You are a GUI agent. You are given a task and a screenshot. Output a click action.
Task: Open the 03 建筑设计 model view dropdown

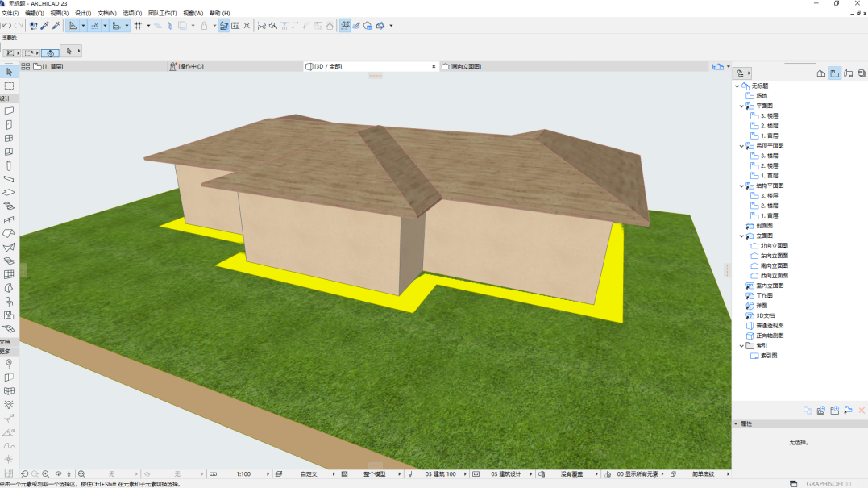pos(506,474)
